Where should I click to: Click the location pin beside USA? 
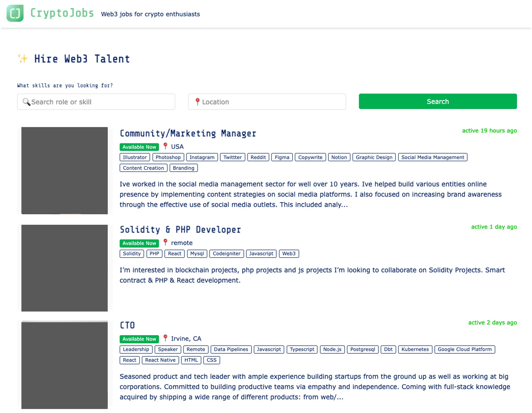(165, 146)
